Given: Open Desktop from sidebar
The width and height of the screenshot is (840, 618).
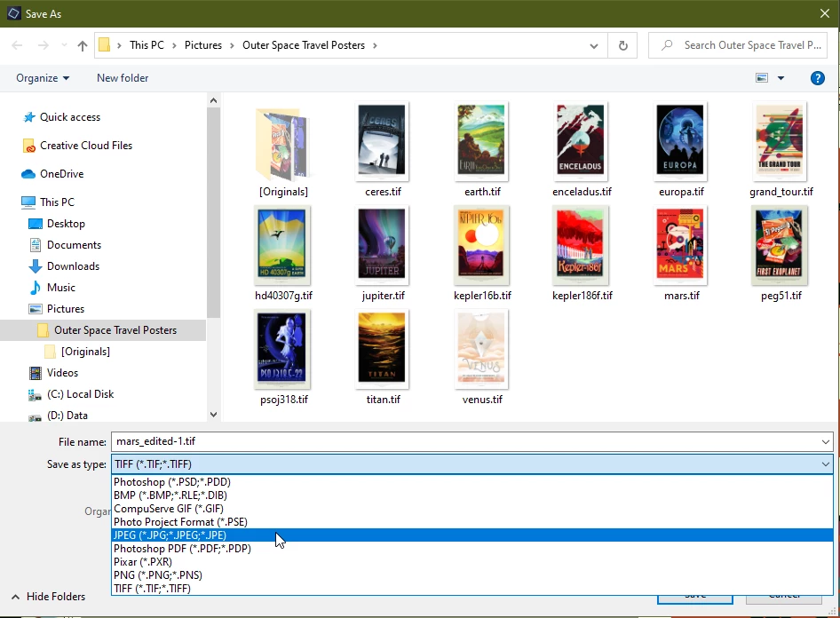Looking at the screenshot, I should click(66, 224).
